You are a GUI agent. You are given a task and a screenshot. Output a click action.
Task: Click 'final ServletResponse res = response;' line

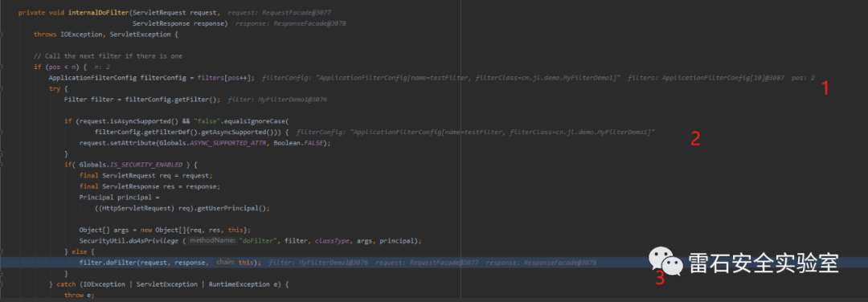tap(149, 186)
